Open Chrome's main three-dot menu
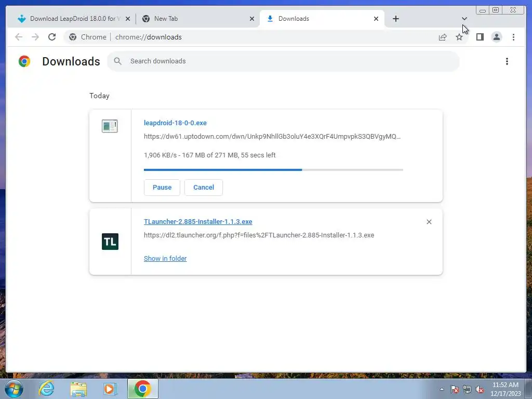Image resolution: width=532 pixels, height=399 pixels. (x=513, y=37)
